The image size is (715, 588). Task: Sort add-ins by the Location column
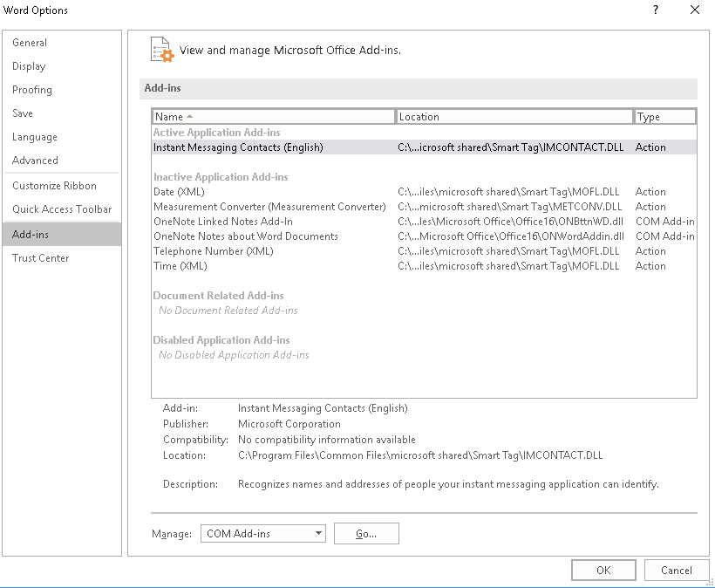(x=514, y=117)
